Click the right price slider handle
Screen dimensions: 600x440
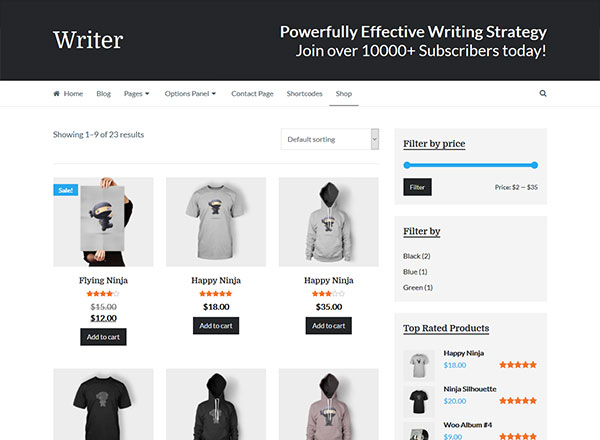pyautogui.click(x=534, y=165)
